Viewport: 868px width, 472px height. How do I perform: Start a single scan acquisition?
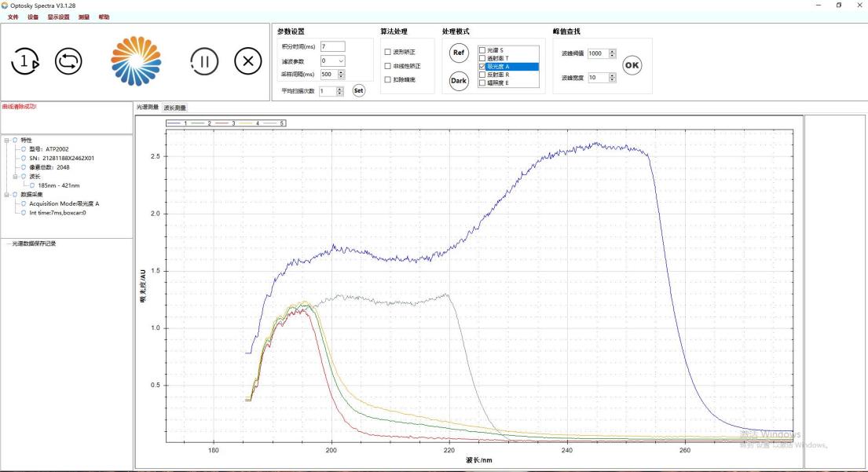[24, 61]
